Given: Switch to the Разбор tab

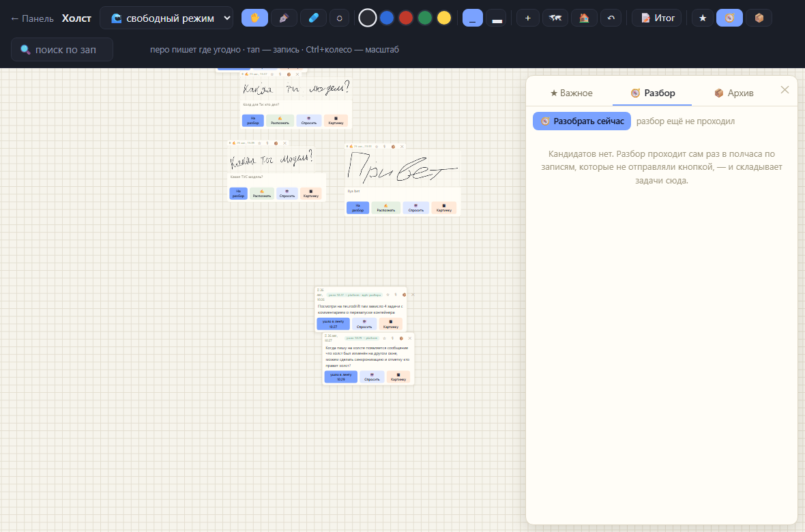Looking at the screenshot, I should (x=652, y=93).
